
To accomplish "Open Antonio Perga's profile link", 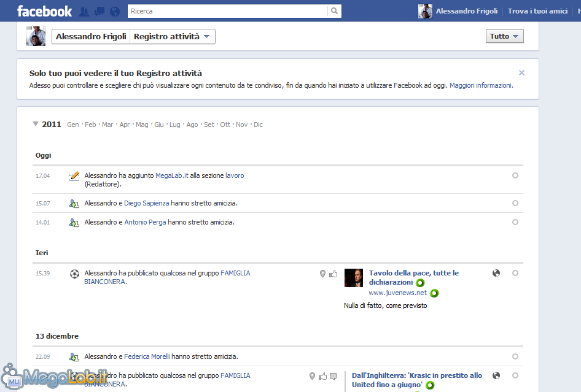I will [145, 222].
